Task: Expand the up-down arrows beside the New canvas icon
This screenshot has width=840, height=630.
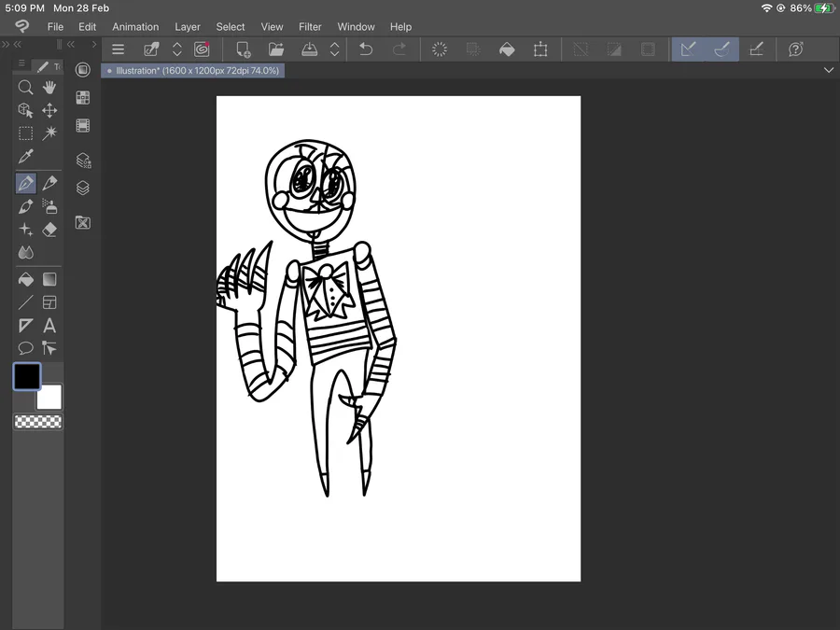Action: pos(176,49)
